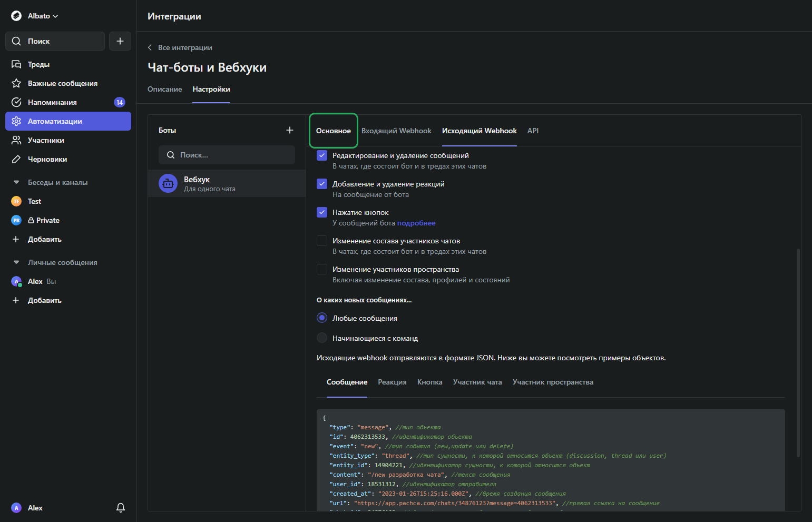Enable Изменение участников пространства checkbox
This screenshot has height=522, width=812.
pyautogui.click(x=322, y=269)
